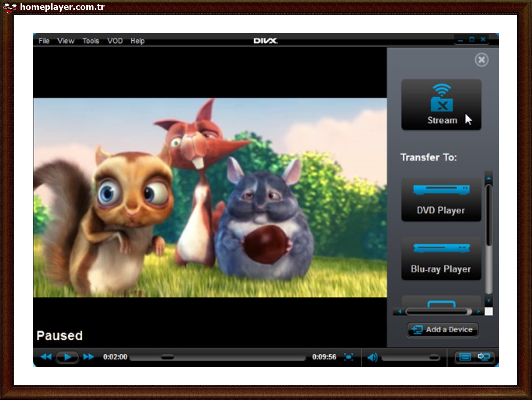Enter fullscreen mode from the playback bar
Image resolution: width=532 pixels, height=400 pixels.
point(349,357)
